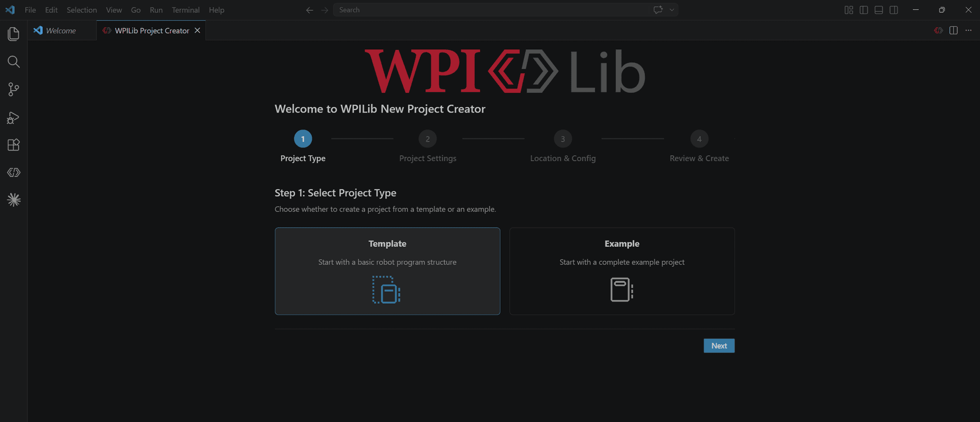The width and height of the screenshot is (980, 422).
Task: Open More Actions ellipsis menu
Action: coord(968,30)
